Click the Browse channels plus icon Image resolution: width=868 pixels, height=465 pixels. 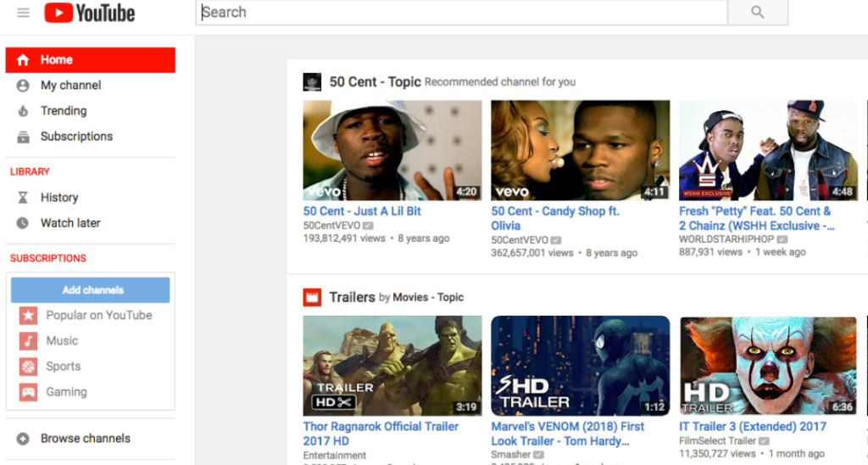click(23, 439)
